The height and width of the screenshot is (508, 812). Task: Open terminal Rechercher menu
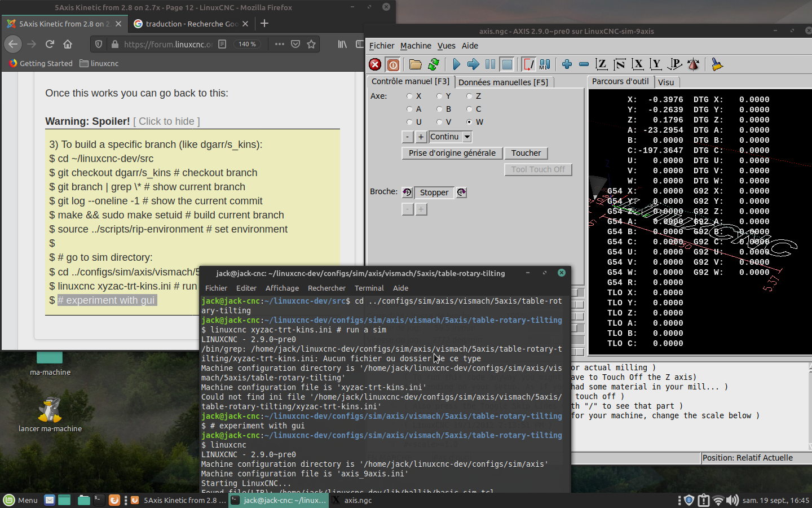(x=326, y=288)
